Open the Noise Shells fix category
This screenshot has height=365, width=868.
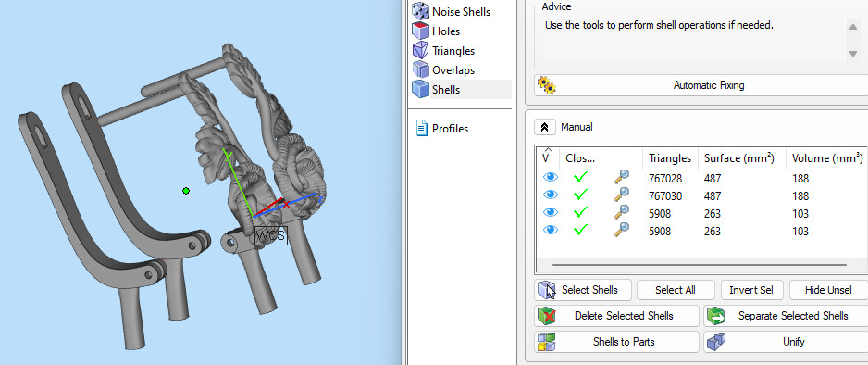pyautogui.click(x=461, y=12)
